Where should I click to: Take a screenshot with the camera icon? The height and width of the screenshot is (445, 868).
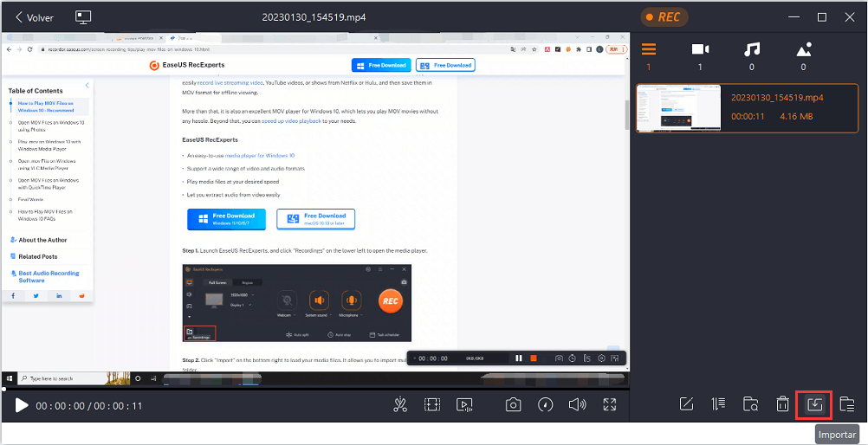[513, 404]
